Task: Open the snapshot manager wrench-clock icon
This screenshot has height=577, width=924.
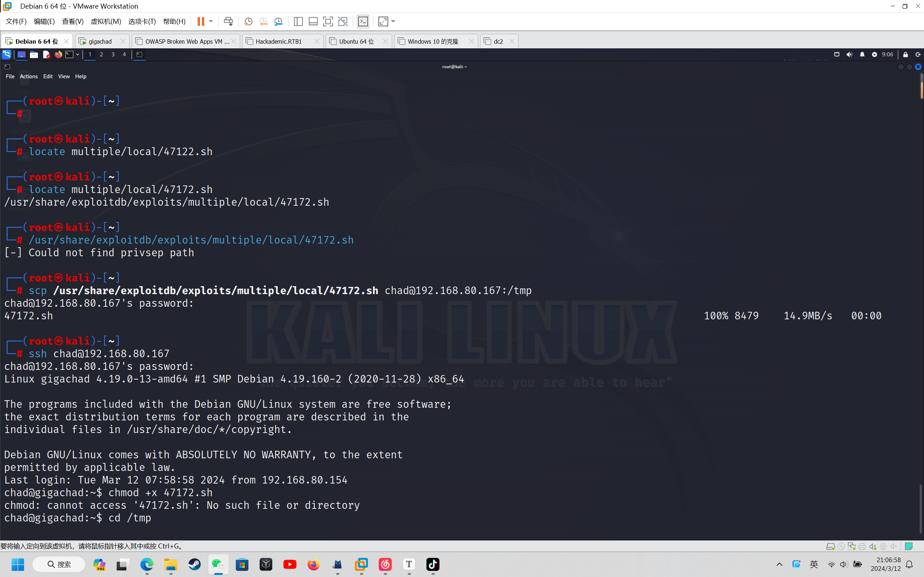Action: point(278,21)
